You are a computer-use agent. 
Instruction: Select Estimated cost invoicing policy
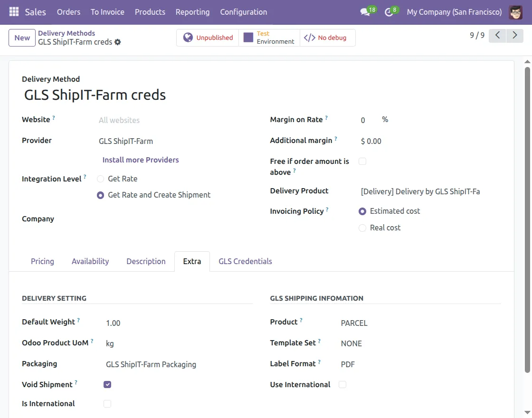(362, 211)
